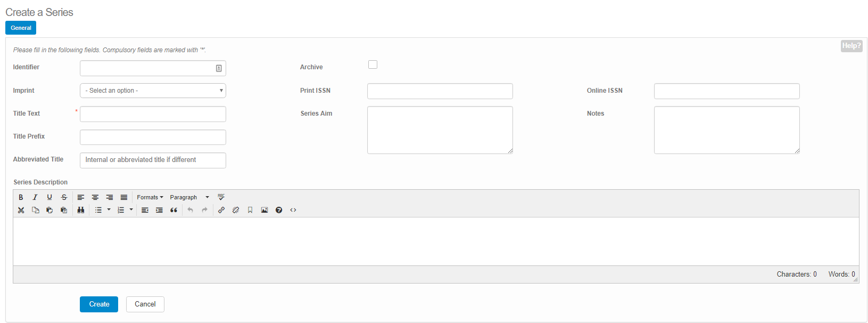868x323 pixels.
Task: Insert a blockquote
Action: [173, 210]
